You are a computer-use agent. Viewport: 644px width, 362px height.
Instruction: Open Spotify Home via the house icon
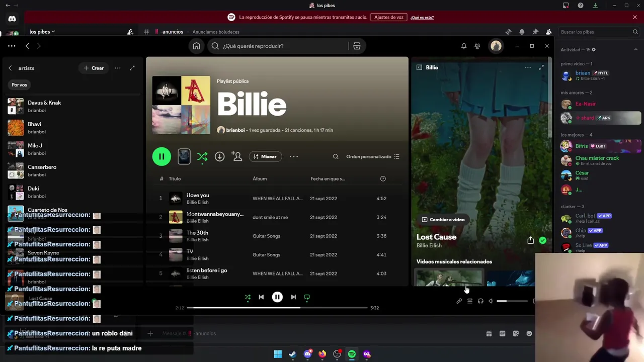pos(196,46)
